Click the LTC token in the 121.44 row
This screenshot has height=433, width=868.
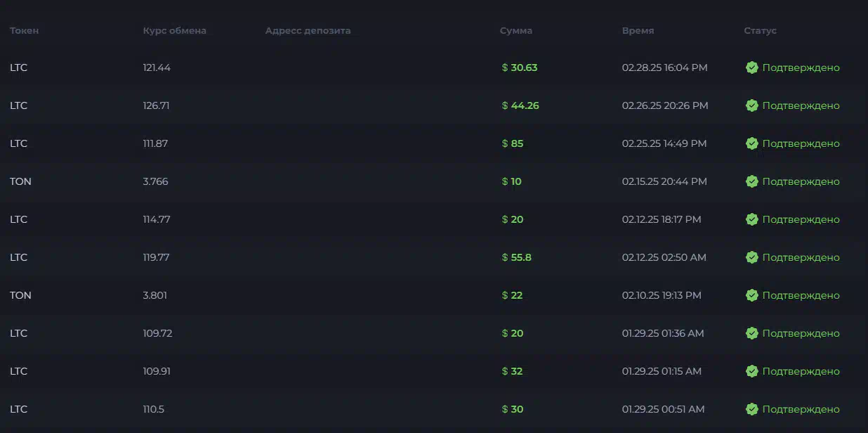tap(19, 67)
